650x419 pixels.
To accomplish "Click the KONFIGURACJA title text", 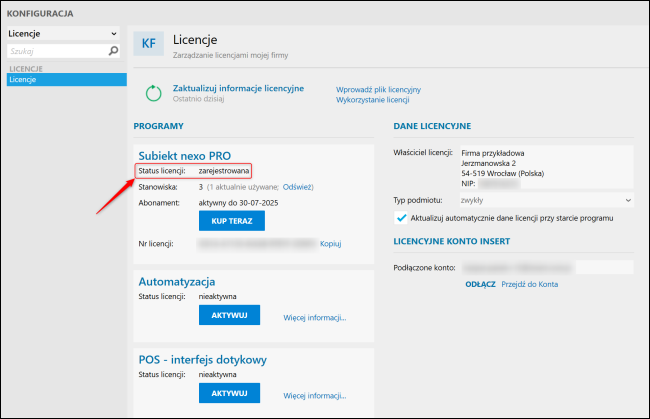I will [x=40, y=14].
